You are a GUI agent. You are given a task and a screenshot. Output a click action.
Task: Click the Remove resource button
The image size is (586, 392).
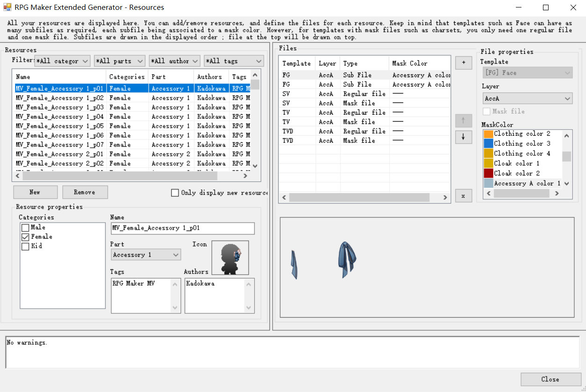click(x=85, y=192)
